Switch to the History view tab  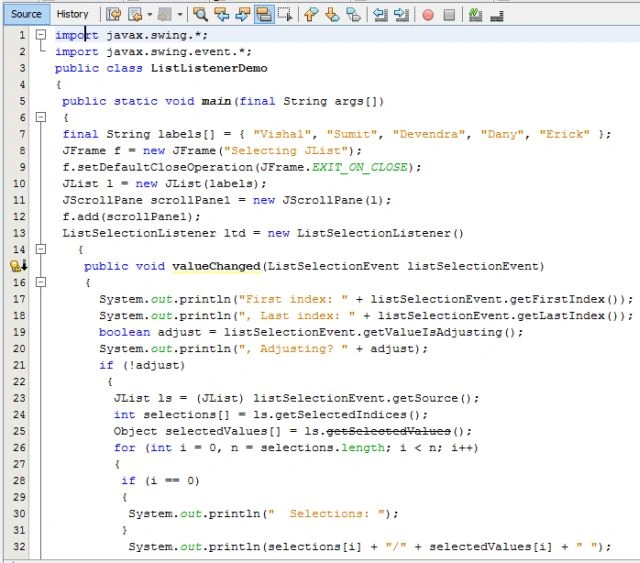coord(72,14)
